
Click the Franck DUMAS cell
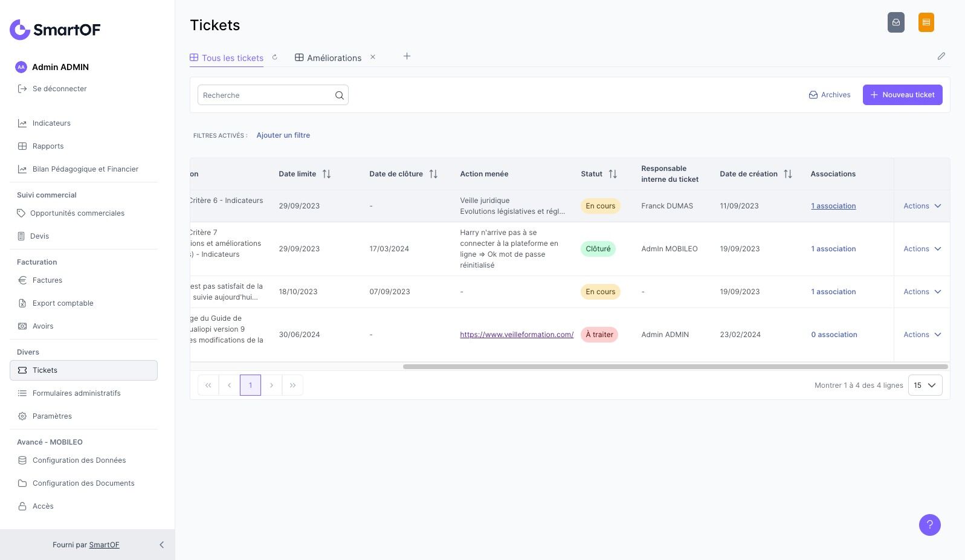[x=667, y=206]
